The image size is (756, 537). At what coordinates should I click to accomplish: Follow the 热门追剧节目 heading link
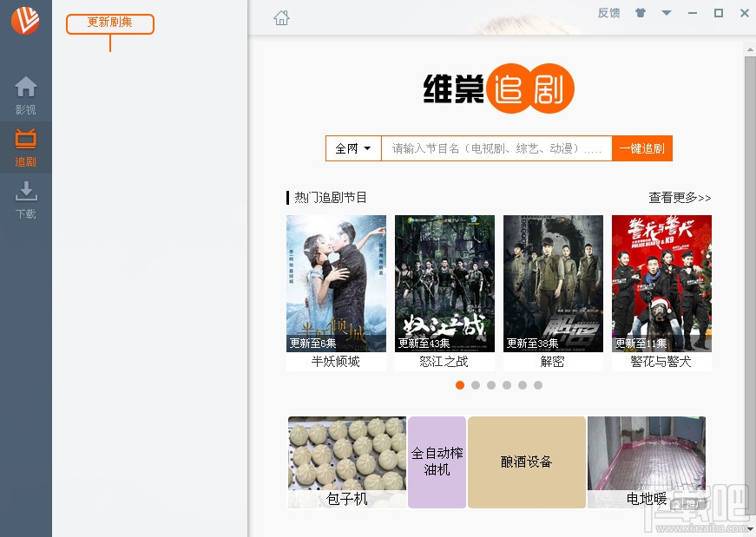(x=328, y=197)
